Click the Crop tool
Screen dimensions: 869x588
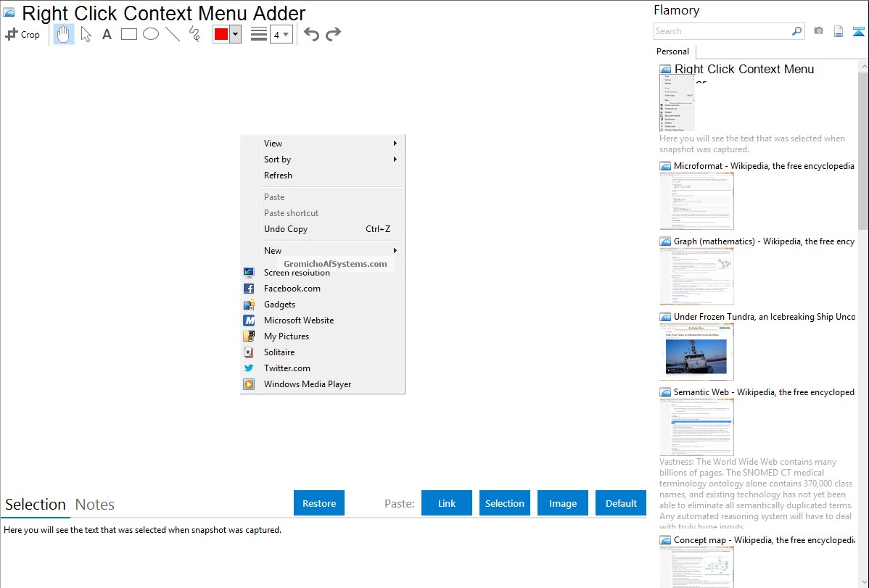click(x=22, y=34)
